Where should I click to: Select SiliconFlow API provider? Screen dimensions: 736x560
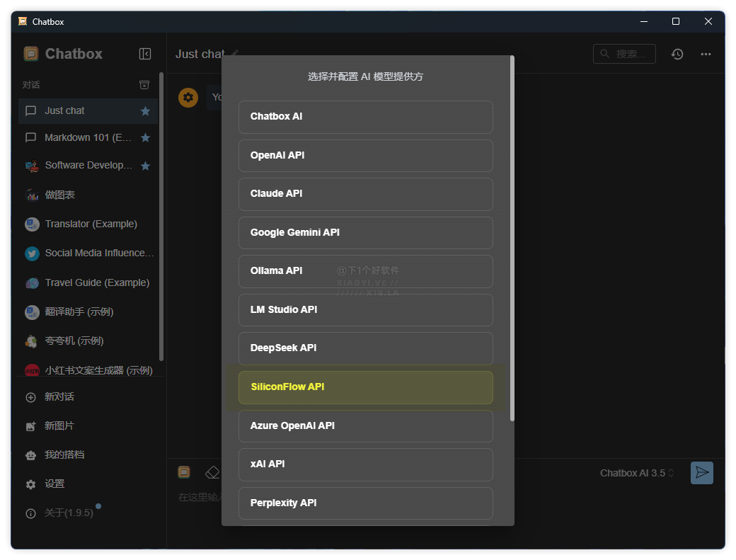(365, 387)
